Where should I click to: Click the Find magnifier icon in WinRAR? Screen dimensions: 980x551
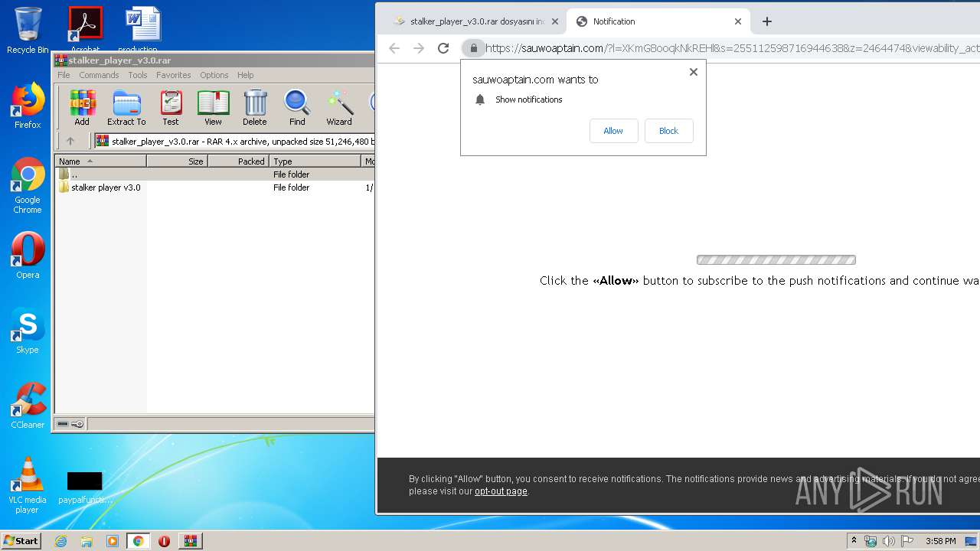[297, 108]
